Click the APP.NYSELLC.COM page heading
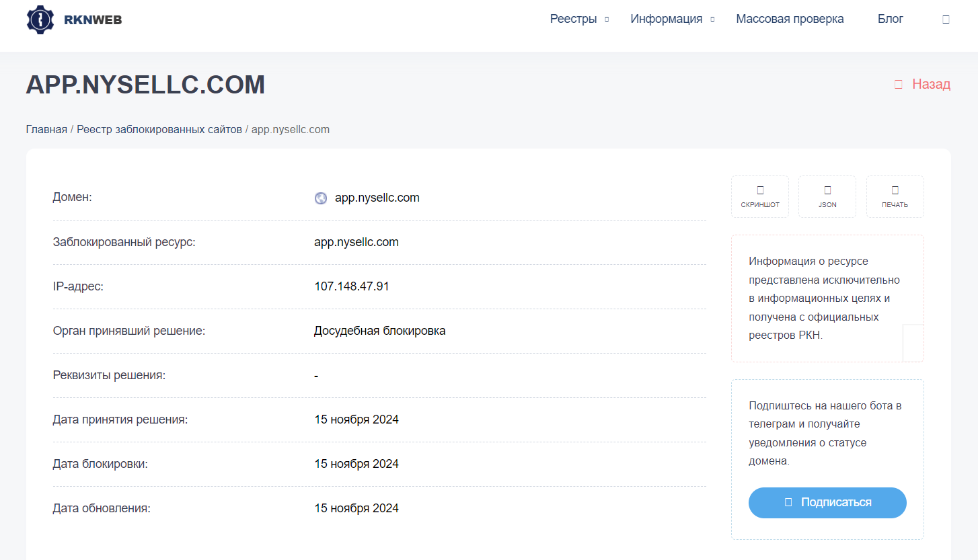Screen dimensions: 978x560 pos(145,85)
